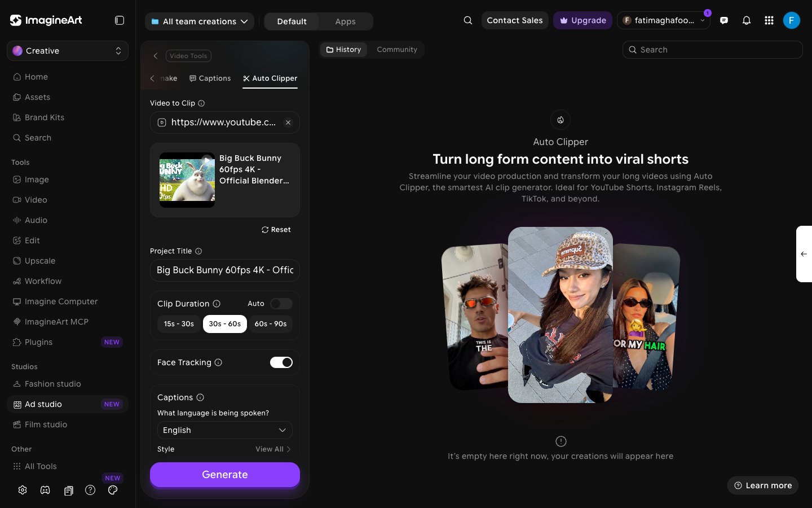The image size is (812, 508).
Task: Open the help question mark icon
Action: pos(90,490)
